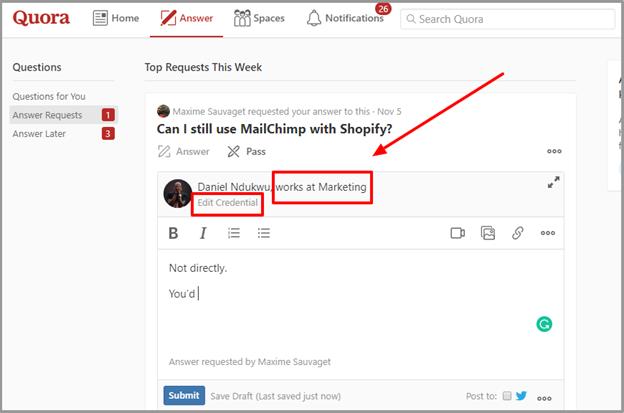This screenshot has height=413, width=624.
Task: Submit the answer
Action: pos(184,395)
